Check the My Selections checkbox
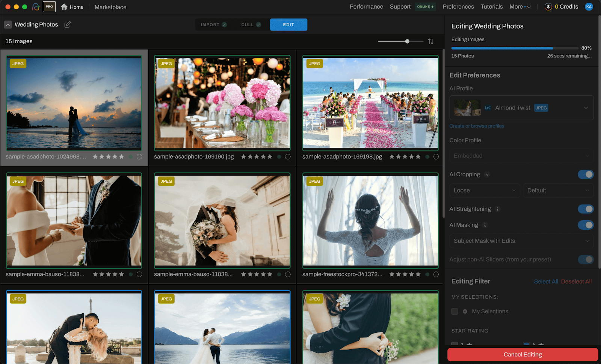This screenshot has width=601, height=364. tap(455, 311)
